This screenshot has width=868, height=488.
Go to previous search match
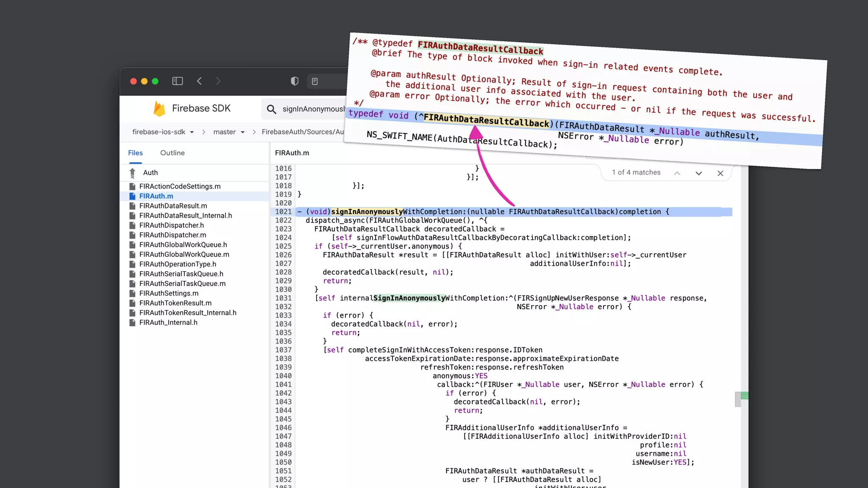click(x=677, y=173)
